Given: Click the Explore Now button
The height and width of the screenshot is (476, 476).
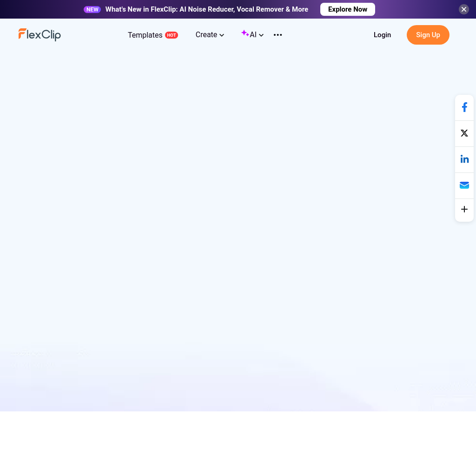Looking at the screenshot, I should (347, 9).
